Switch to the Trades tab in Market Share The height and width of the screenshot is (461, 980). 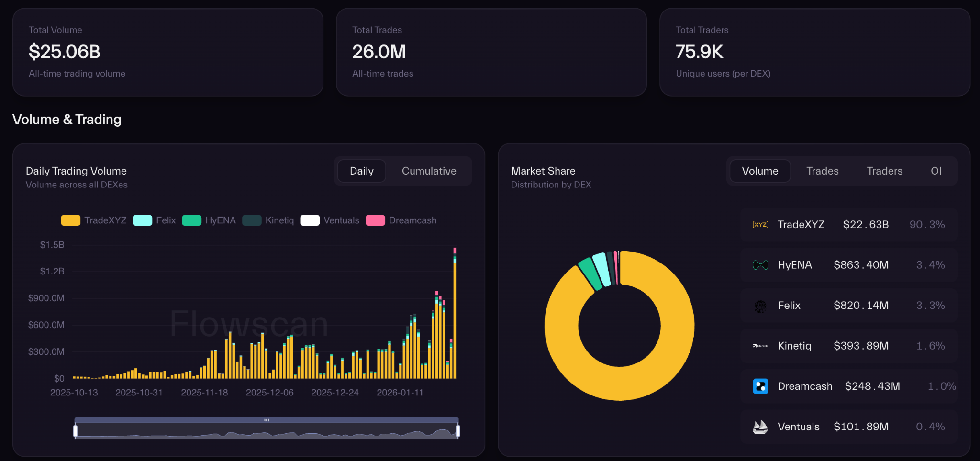822,171
